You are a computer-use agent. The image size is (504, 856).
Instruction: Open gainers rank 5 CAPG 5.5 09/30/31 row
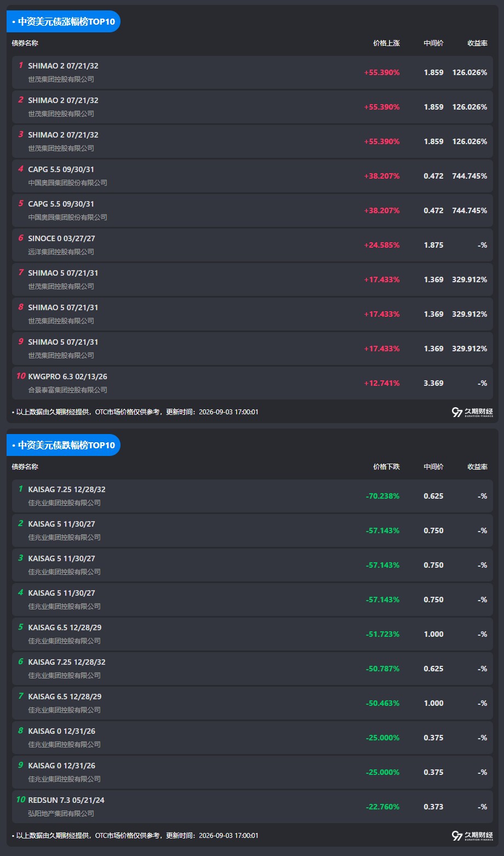(x=253, y=210)
